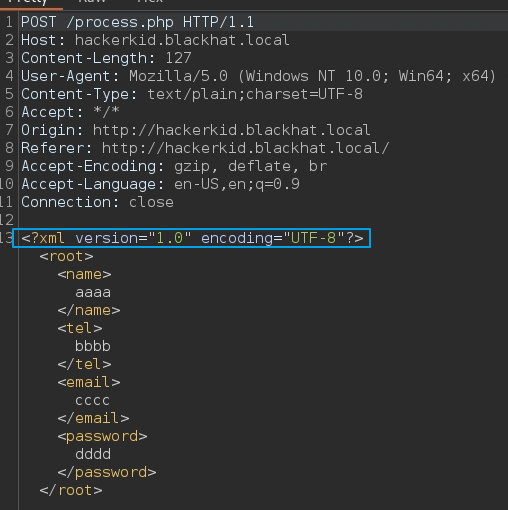Select the dddd password value
The width and height of the screenshot is (508, 510).
(93, 454)
